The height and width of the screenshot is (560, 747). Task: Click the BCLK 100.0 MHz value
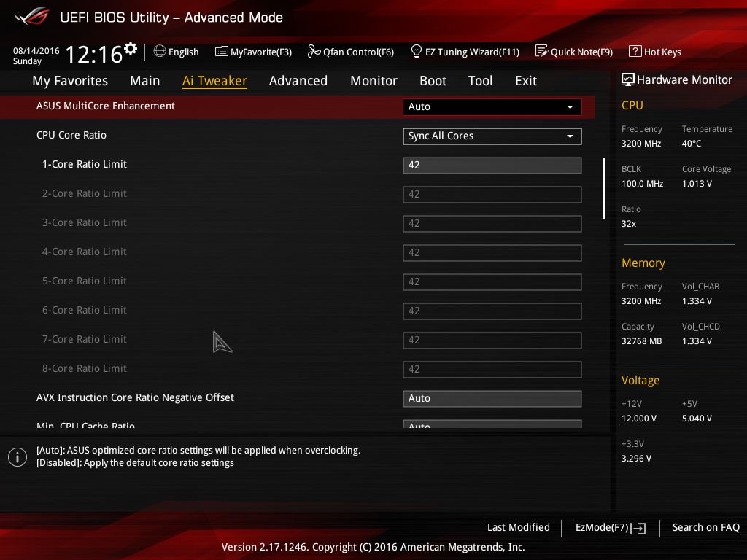pos(642,183)
